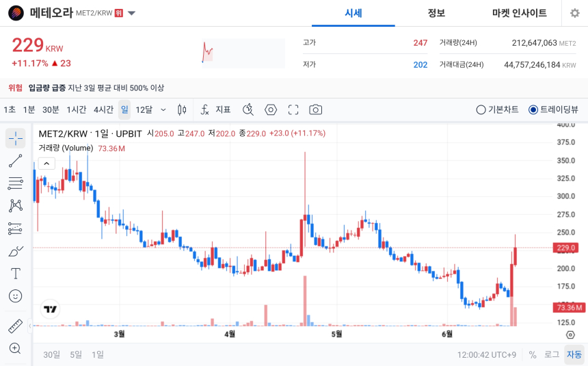Click the alert lightning clock icon
This screenshot has width=588, height=366.
pyautogui.click(x=248, y=109)
